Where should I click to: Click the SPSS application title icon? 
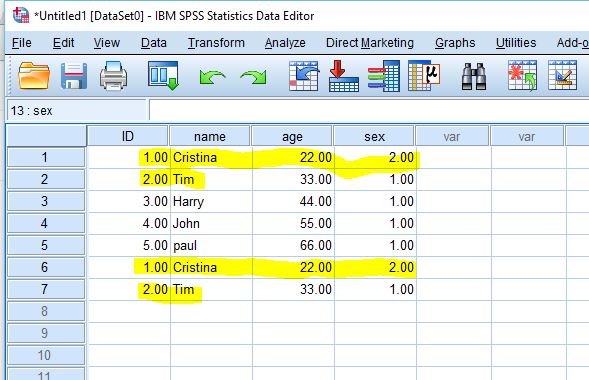pos(21,15)
